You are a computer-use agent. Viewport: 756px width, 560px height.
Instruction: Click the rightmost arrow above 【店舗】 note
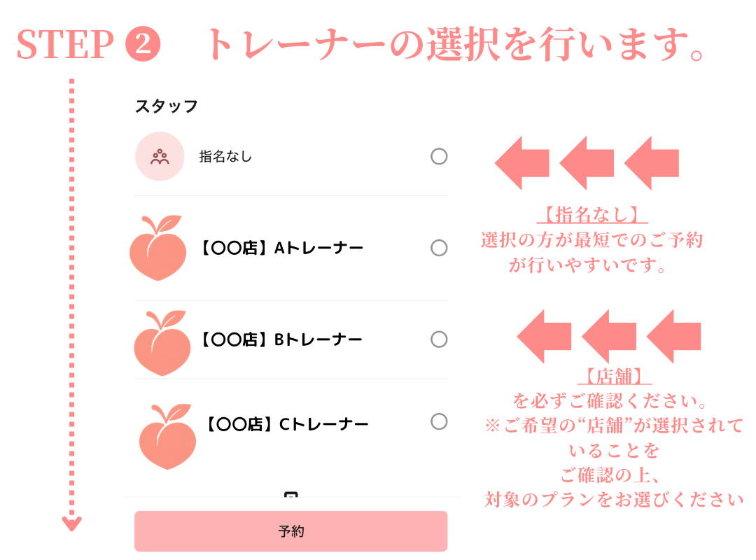674,336
